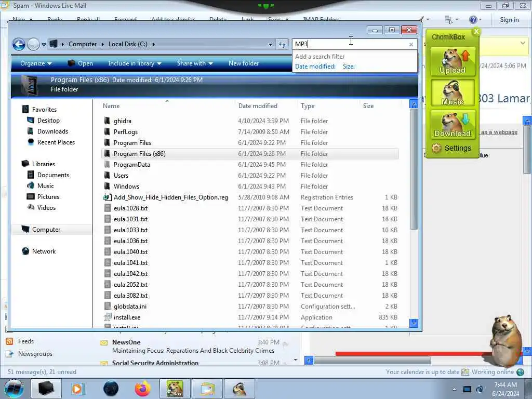Open Downloads in the Favorites list

point(52,131)
